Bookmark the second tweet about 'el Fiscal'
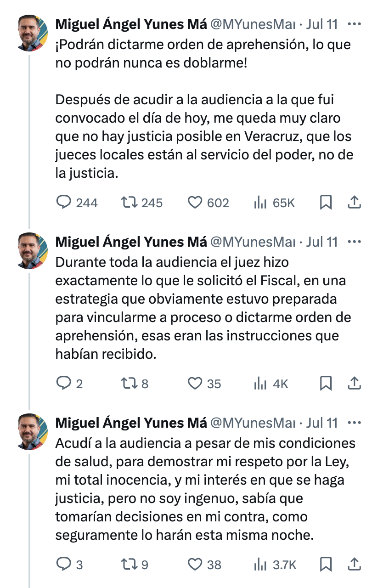The width and height of the screenshot is (372, 588). point(326,383)
